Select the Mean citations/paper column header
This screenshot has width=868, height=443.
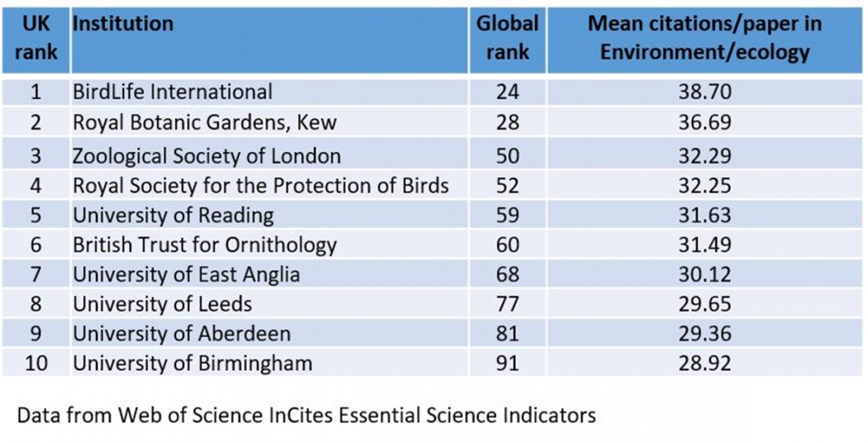pos(704,38)
